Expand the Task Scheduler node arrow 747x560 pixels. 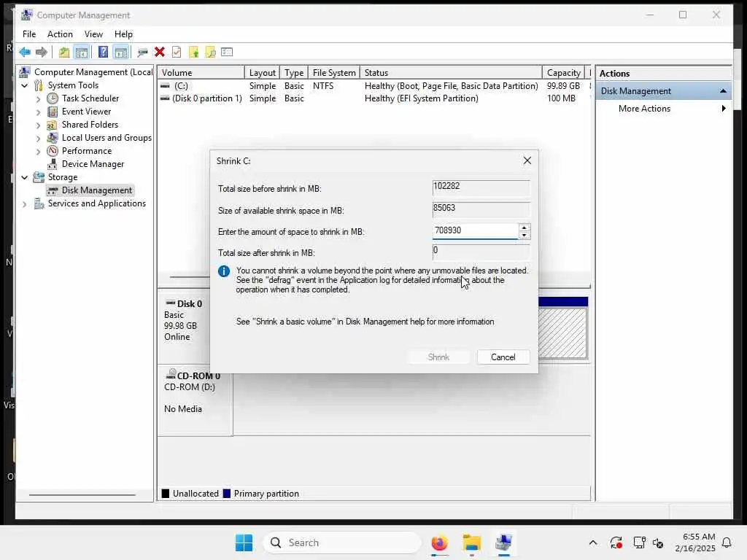point(38,98)
